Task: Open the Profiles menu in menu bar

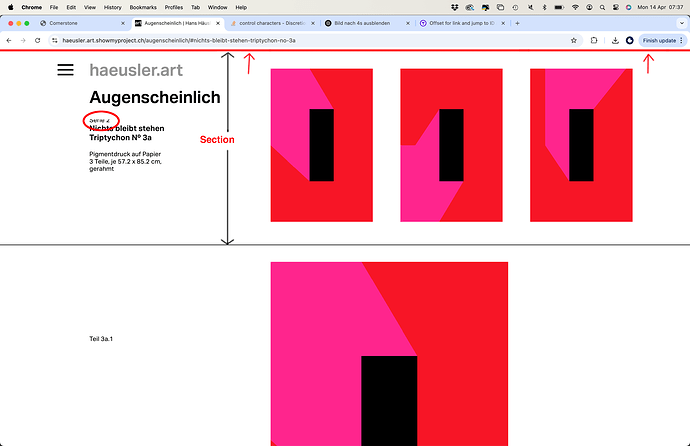Action: pyautogui.click(x=174, y=7)
